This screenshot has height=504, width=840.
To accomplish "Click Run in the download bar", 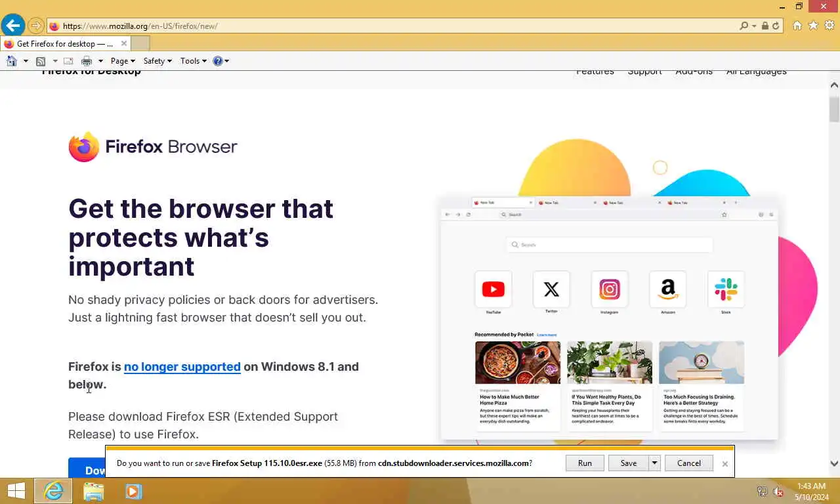I will pyautogui.click(x=585, y=463).
